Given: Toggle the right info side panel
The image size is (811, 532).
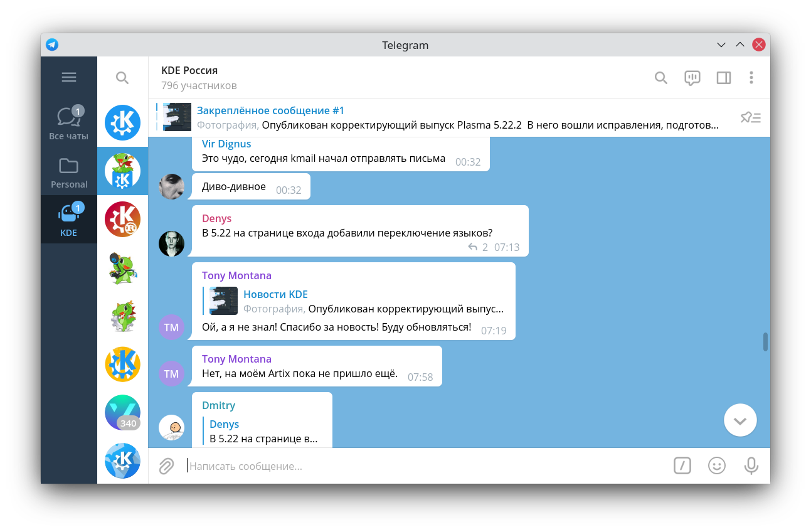Looking at the screenshot, I should (x=723, y=78).
